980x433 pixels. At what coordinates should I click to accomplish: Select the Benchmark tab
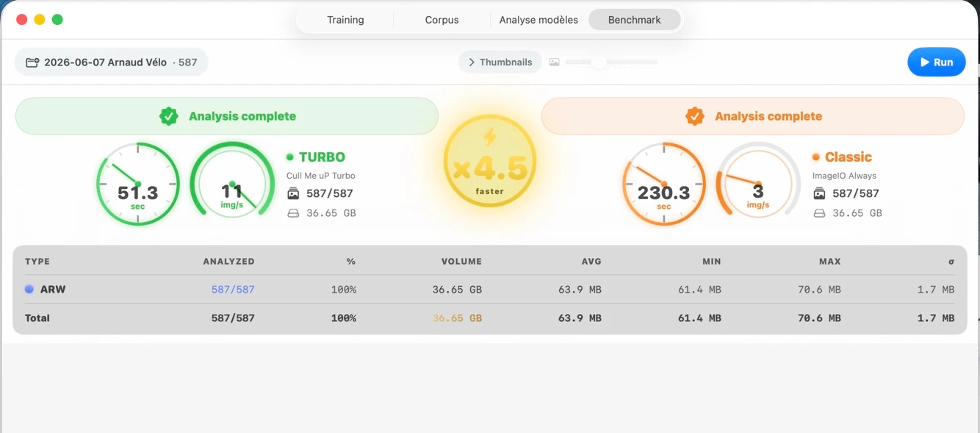(x=635, y=20)
